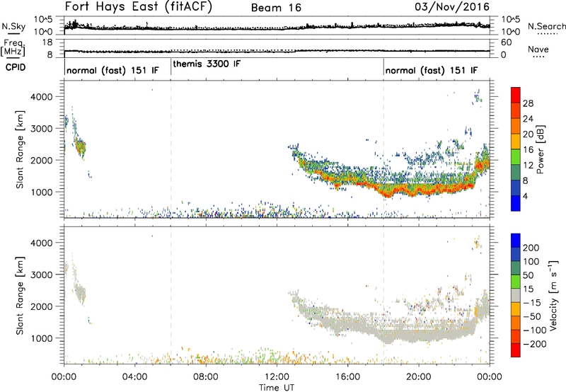The height and width of the screenshot is (392, 566).
Task: Click the '04:00' time axis tick label
Action: pos(134,377)
